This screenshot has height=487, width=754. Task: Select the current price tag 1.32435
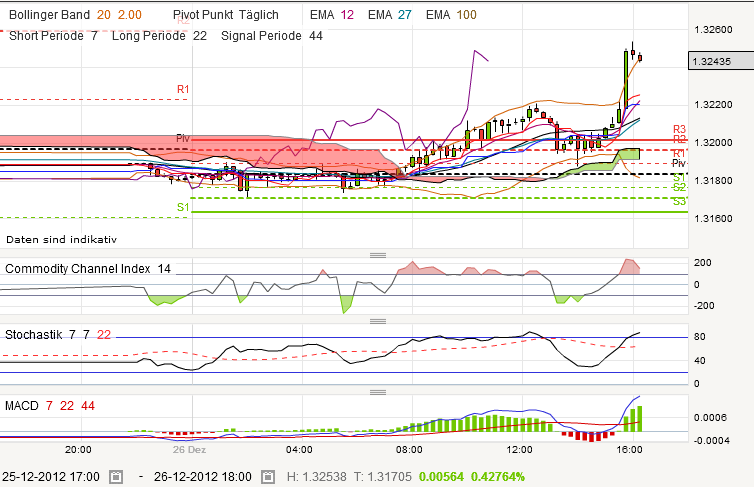click(720, 61)
